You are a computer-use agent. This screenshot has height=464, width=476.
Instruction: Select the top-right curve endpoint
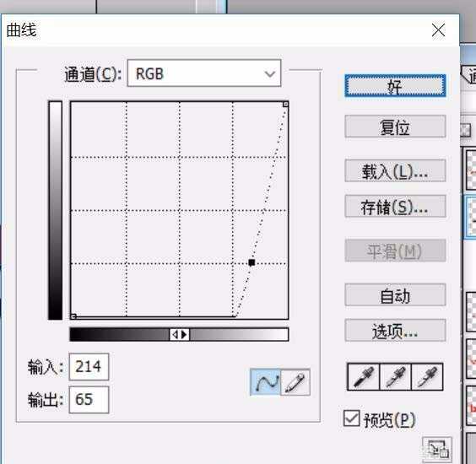click(x=285, y=105)
